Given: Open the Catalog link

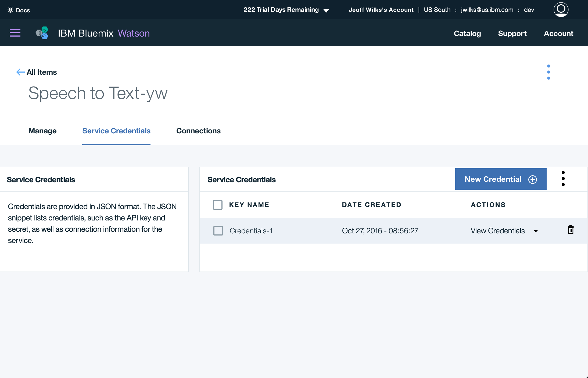Looking at the screenshot, I should [x=467, y=33].
